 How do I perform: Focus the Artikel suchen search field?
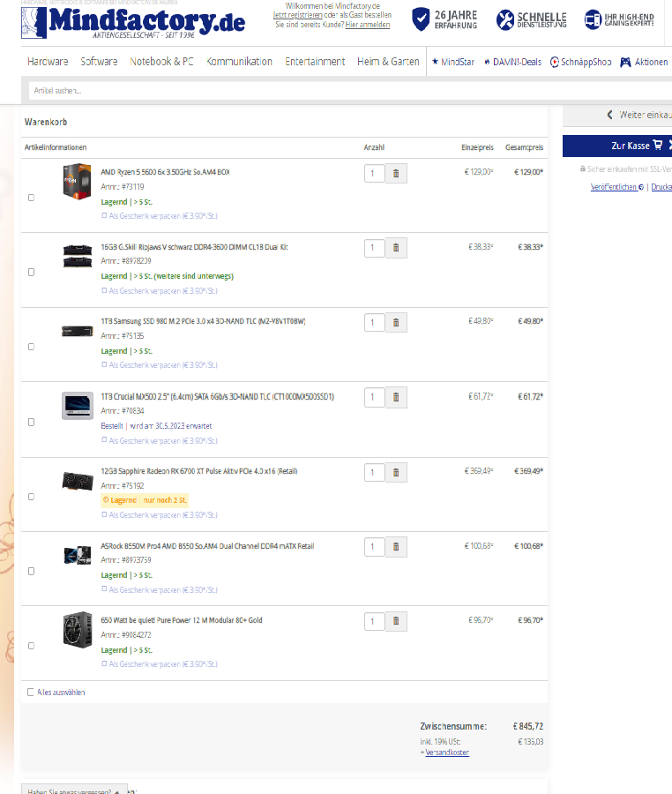tap(350, 91)
